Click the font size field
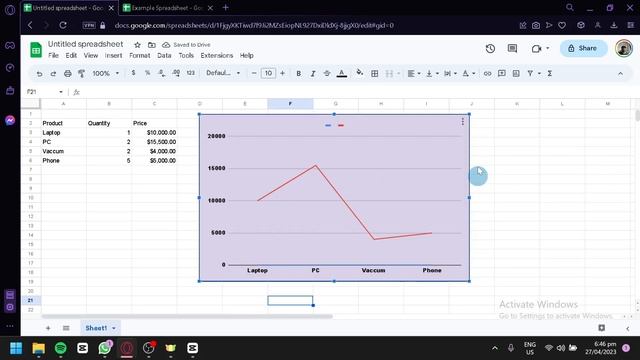640x360 pixels. click(268, 73)
